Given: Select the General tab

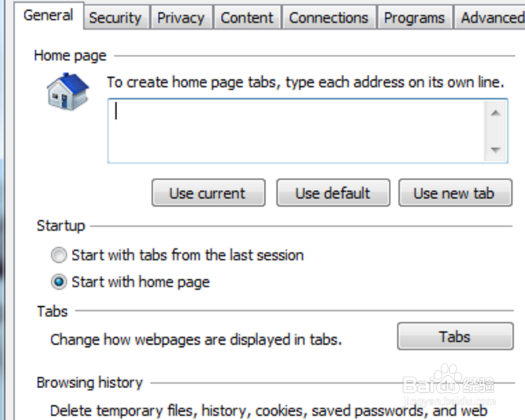Looking at the screenshot, I should (48, 16).
